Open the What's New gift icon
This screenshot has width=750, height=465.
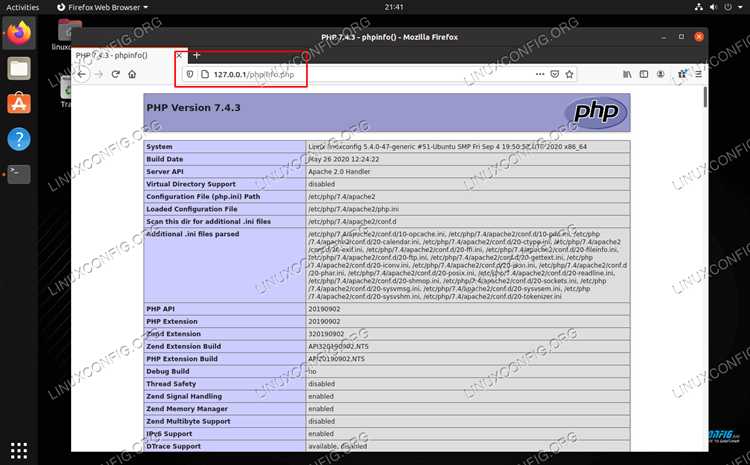point(682,74)
